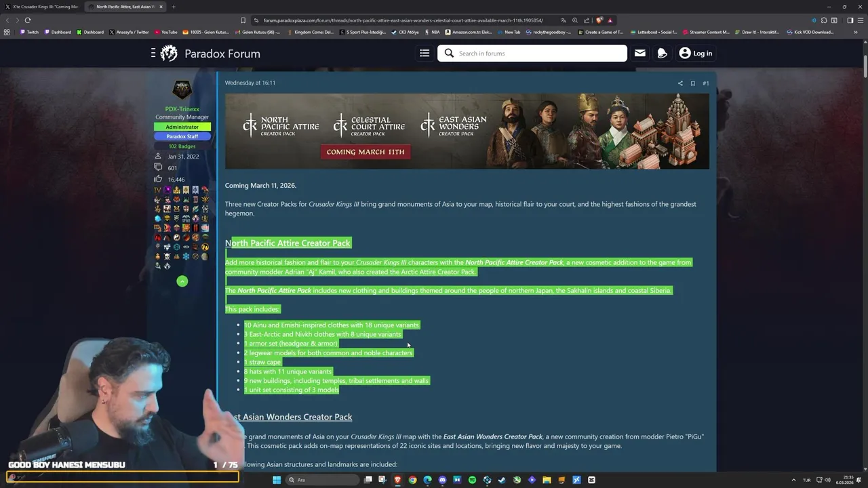The image size is (868, 488).
Task: Open the YouTube bookmark
Action: (166, 32)
